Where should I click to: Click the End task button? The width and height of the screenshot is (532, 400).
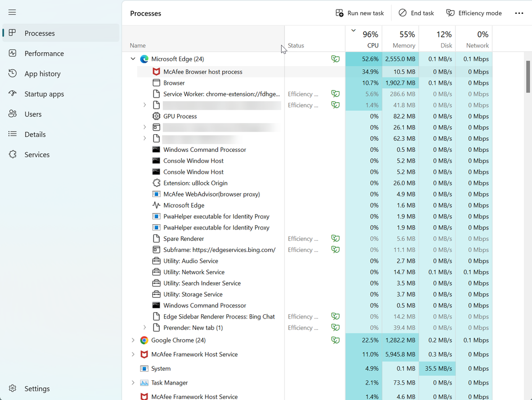coord(416,13)
